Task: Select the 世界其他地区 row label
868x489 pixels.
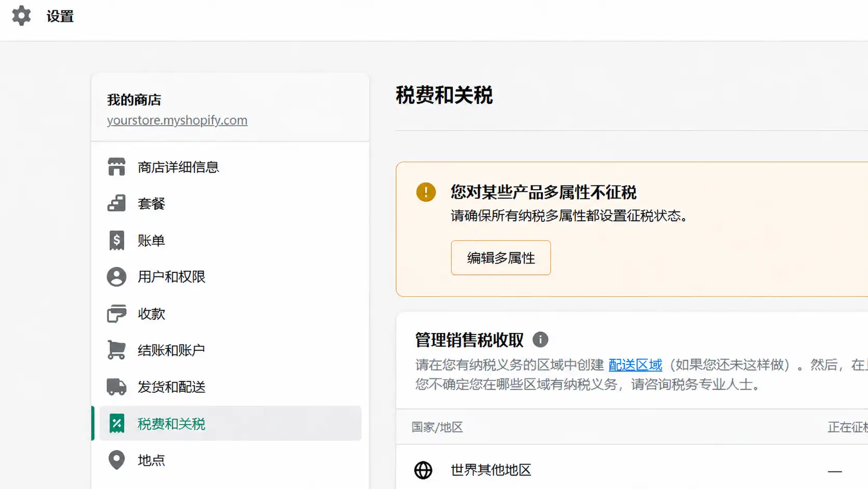Action: click(491, 470)
